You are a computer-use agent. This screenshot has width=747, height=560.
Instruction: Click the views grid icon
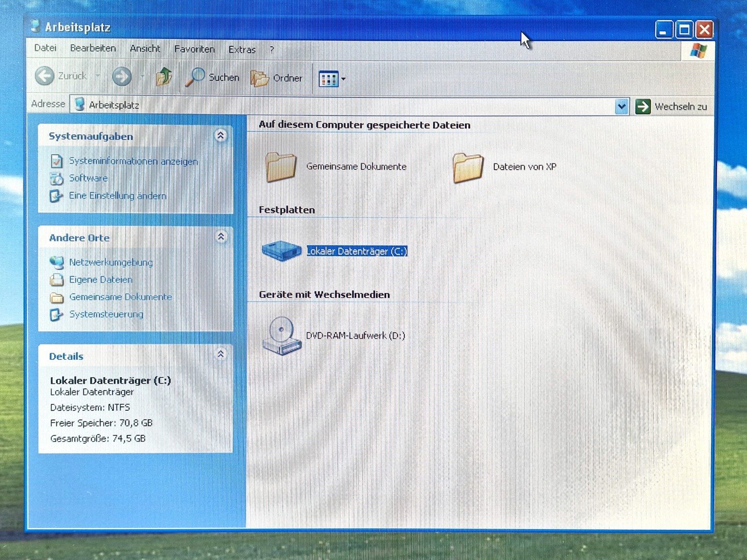(328, 79)
